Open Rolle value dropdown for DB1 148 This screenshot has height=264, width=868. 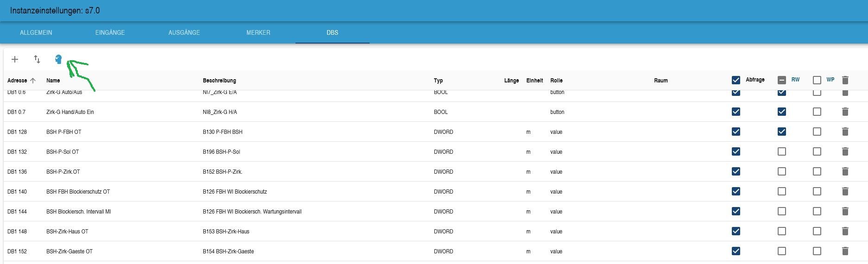click(x=556, y=232)
